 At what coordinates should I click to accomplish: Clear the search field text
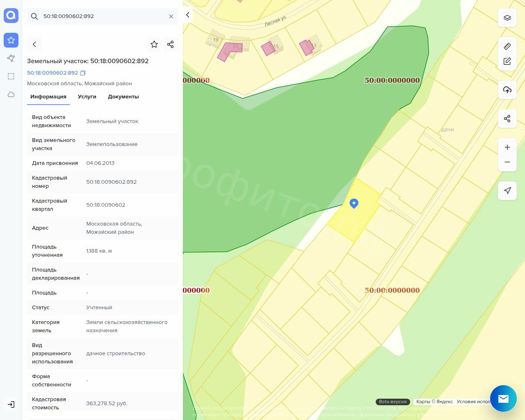click(171, 16)
